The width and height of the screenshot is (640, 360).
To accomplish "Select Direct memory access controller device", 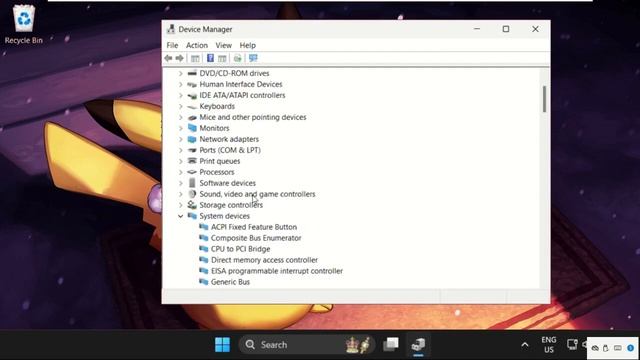I will pos(264,260).
